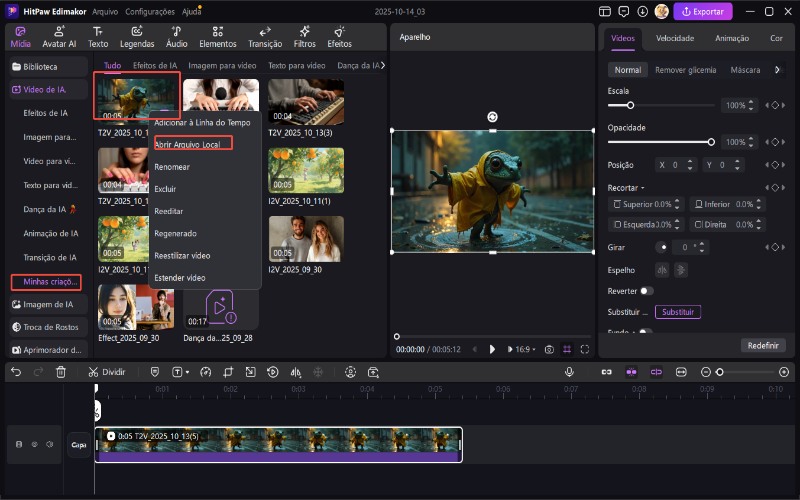The image size is (800, 500).
Task: Select 'Abrir Arquivo Local' from context menu
Action: 187,144
